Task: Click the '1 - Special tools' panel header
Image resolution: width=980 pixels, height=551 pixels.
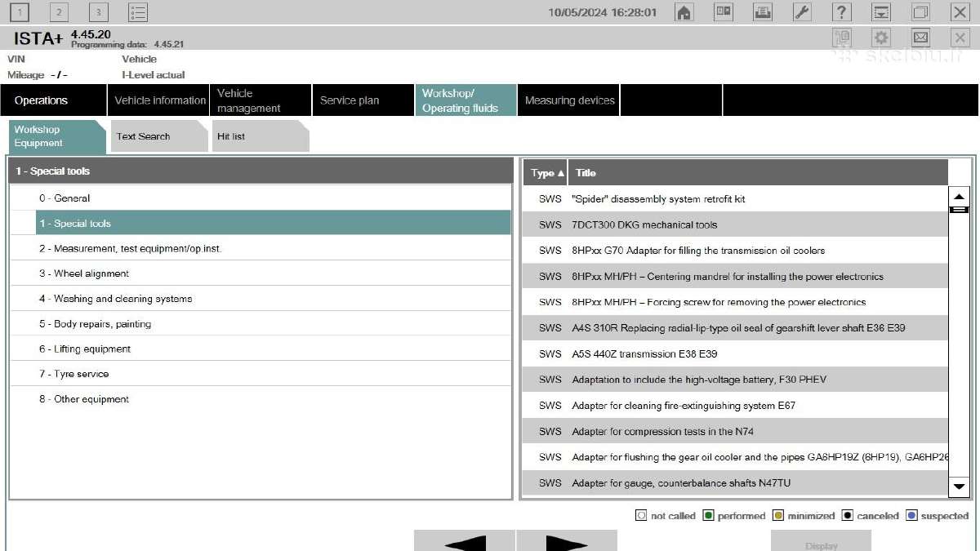Action: (261, 171)
